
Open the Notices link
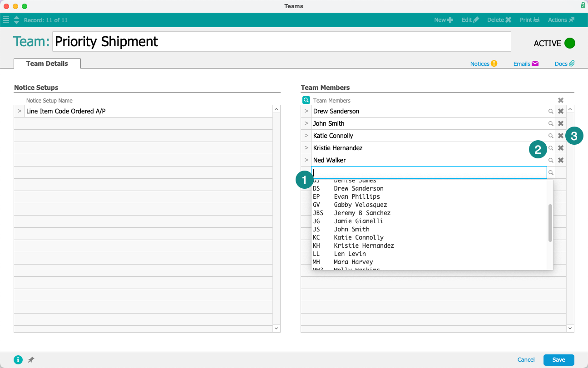(484, 64)
